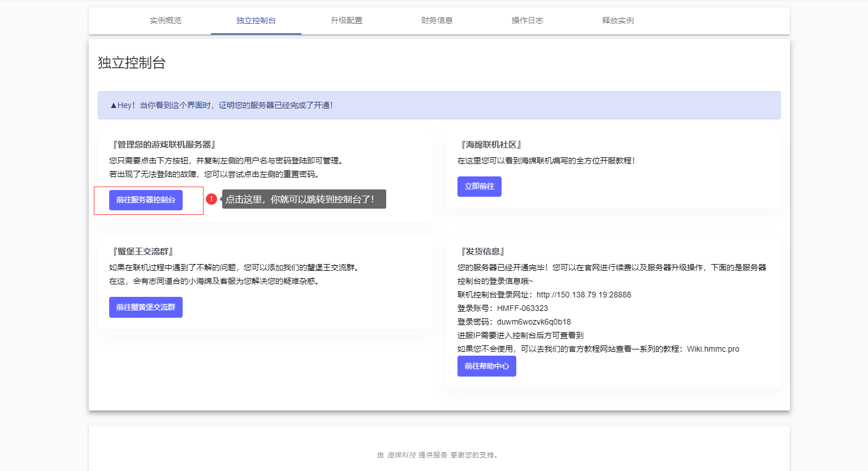The width and height of the screenshot is (868, 471).
Task: Open help center via 前往帮助中心
Action: coord(487,366)
